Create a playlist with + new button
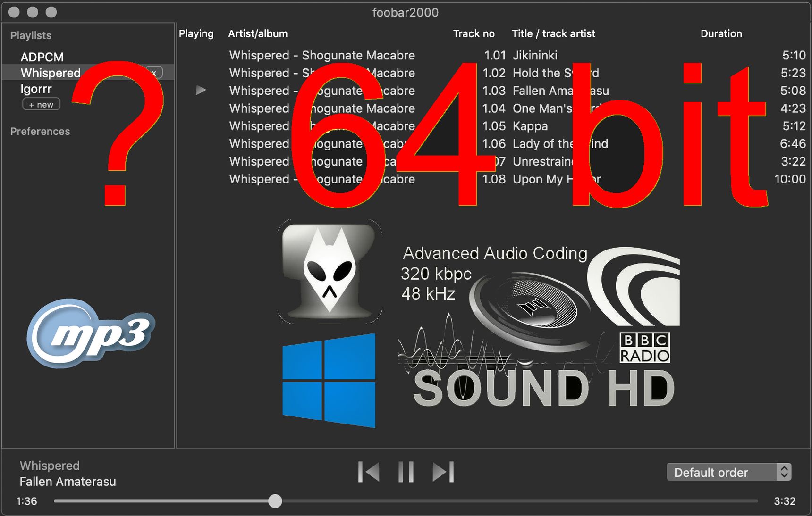The width and height of the screenshot is (812, 516). (41, 104)
